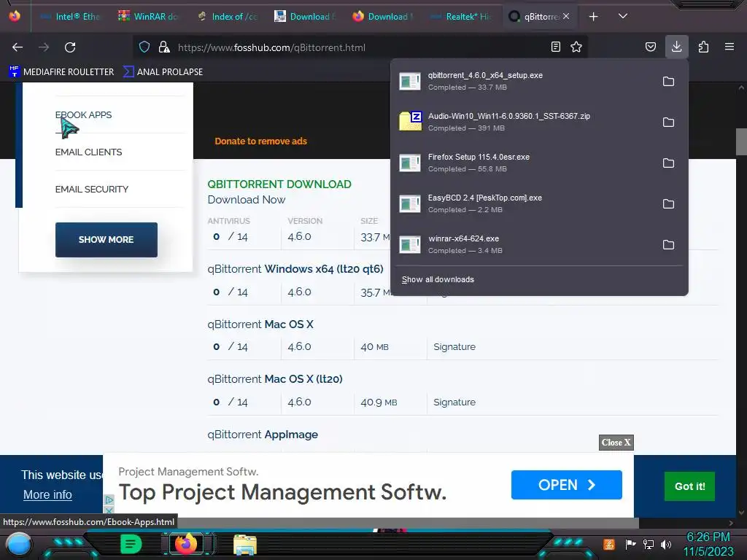Click Donate to remove ads
Viewport: 747px width, 560px height.
pyautogui.click(x=260, y=141)
